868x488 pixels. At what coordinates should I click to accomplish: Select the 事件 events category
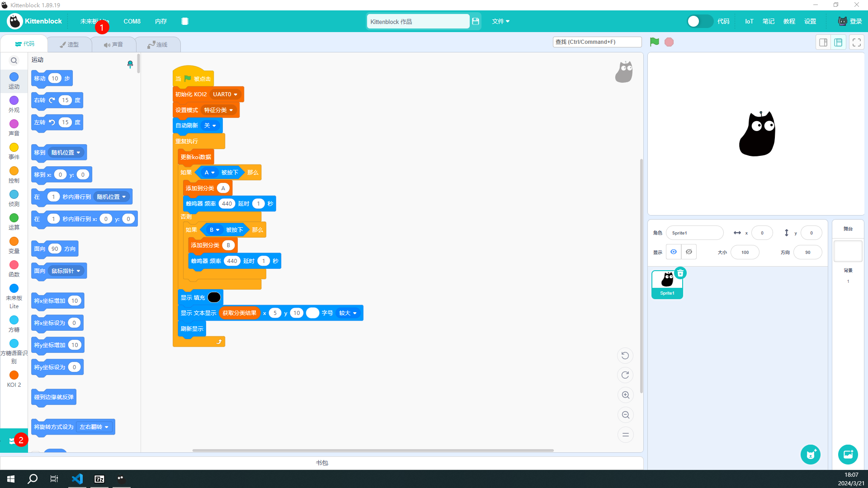click(x=14, y=151)
